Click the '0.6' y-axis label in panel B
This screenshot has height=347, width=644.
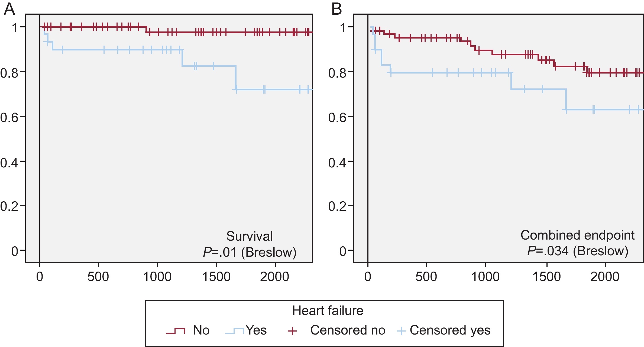pyautogui.click(x=337, y=117)
